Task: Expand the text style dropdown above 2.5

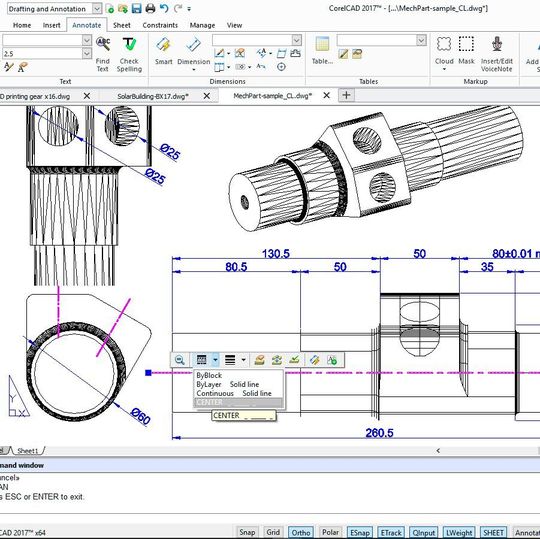Action: [x=87, y=40]
